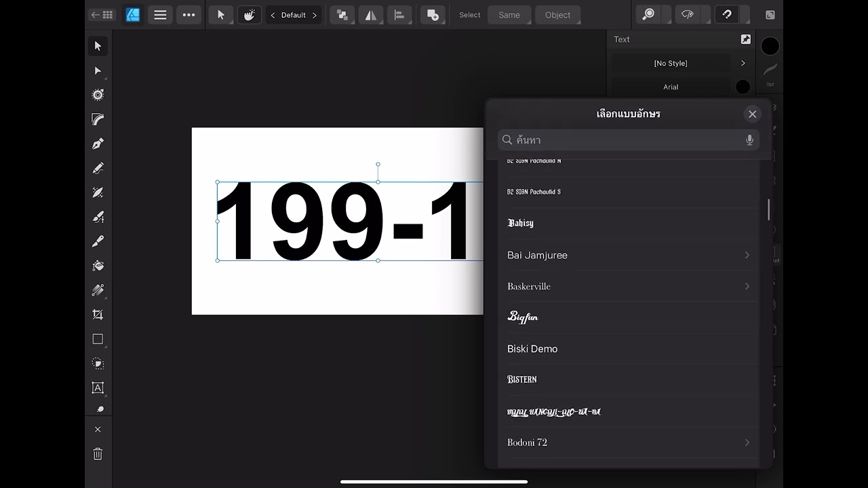Screen dimensions: 868x488
Task: Toggle the fullscreen UI icon
Action: (770, 15)
